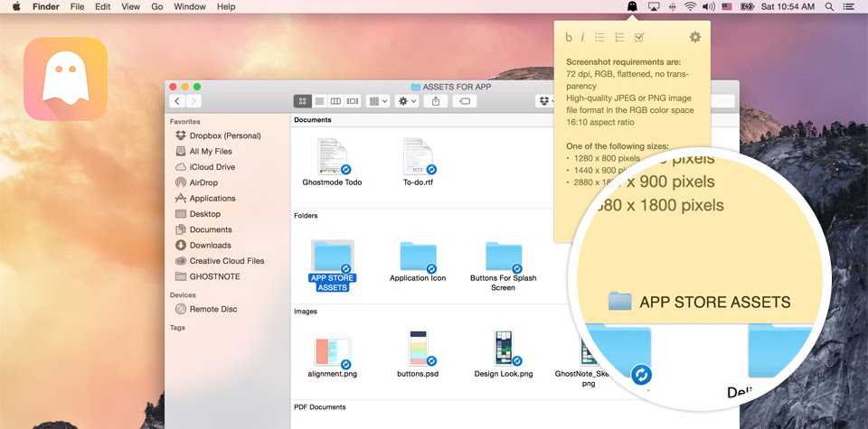Go back in Finder history

click(x=177, y=101)
